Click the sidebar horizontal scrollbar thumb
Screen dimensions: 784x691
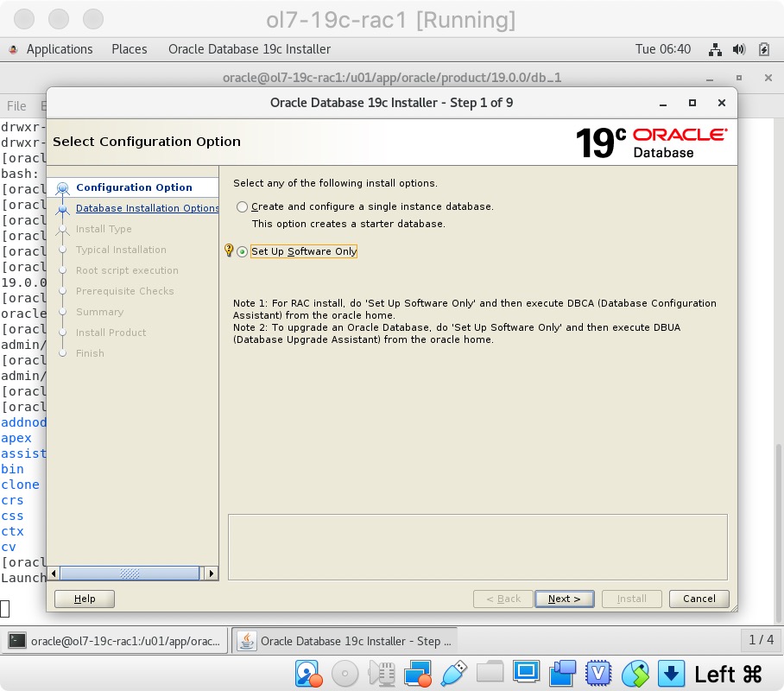(130, 574)
